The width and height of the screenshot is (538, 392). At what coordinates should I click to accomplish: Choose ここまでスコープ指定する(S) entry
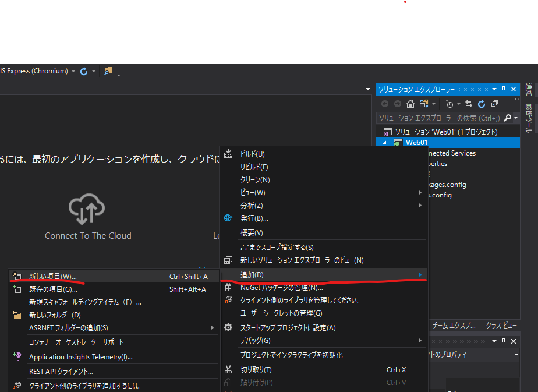pyautogui.click(x=324, y=247)
